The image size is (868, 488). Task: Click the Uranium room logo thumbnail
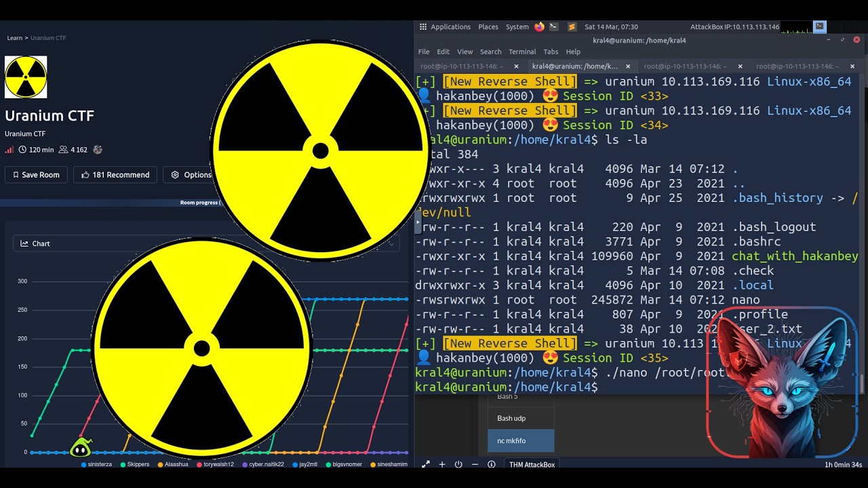[x=26, y=77]
